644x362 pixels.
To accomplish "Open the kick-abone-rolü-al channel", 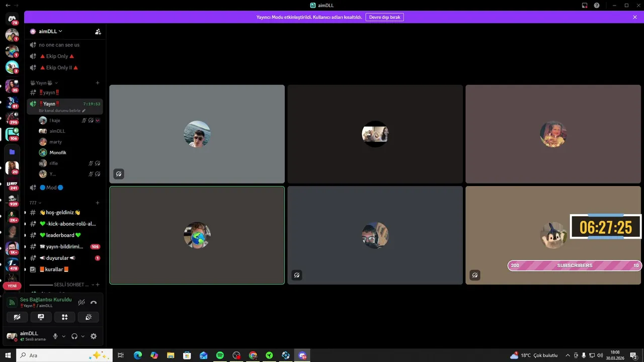I will tap(65, 224).
